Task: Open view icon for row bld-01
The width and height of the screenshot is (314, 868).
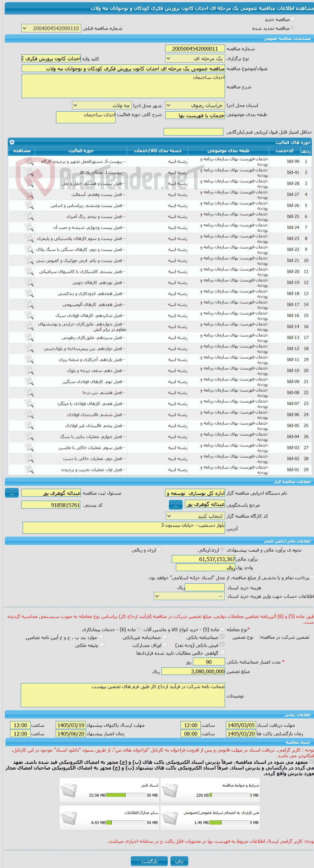Action: [x=29, y=470]
